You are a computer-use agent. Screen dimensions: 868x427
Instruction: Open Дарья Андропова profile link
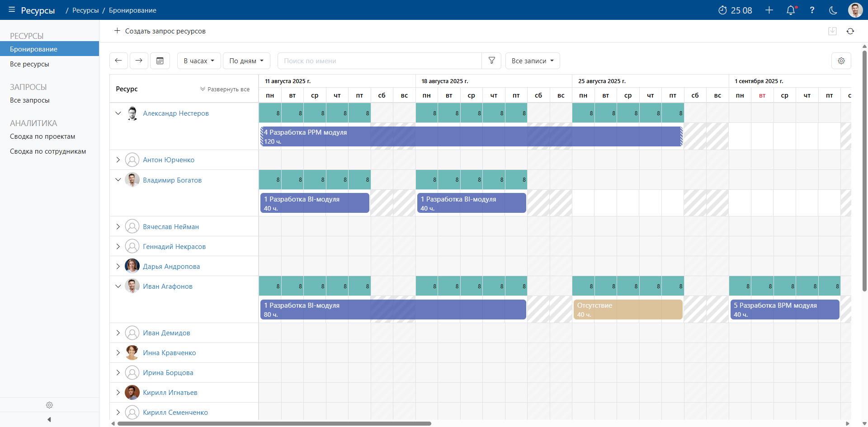pos(171,267)
